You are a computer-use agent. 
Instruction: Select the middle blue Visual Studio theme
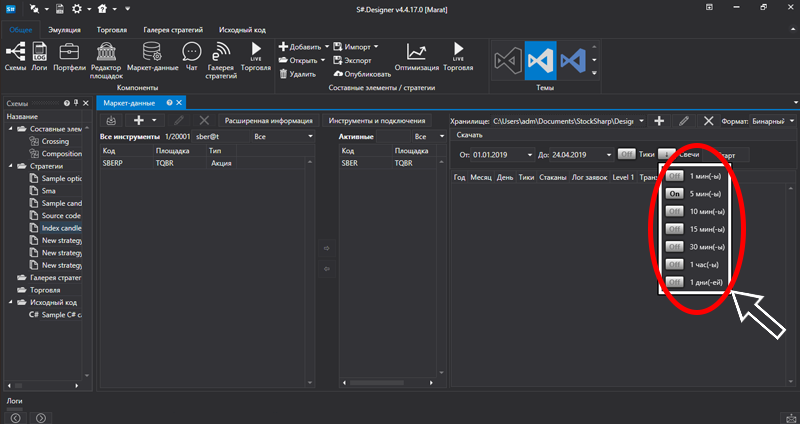point(540,59)
